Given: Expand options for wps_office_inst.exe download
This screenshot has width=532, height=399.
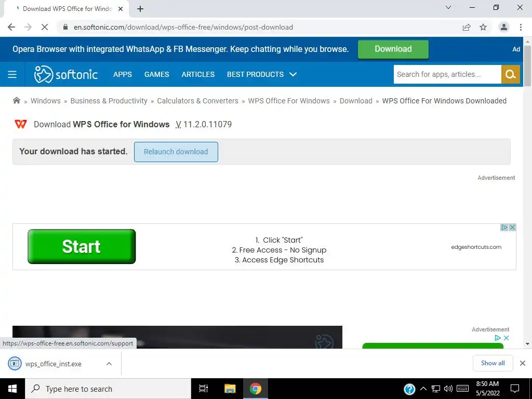Looking at the screenshot, I should point(109,364).
